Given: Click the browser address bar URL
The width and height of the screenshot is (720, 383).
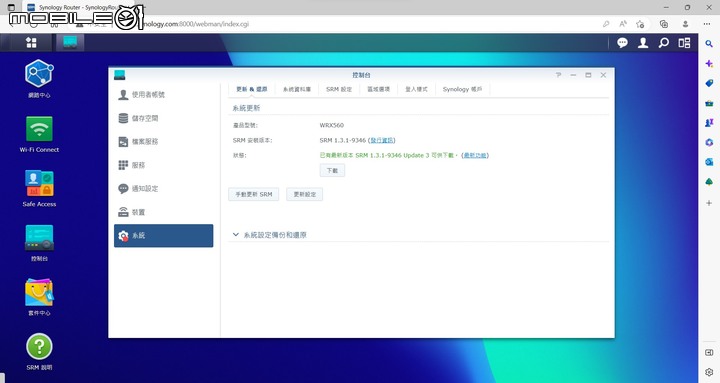Looking at the screenshot, I should [x=195, y=24].
